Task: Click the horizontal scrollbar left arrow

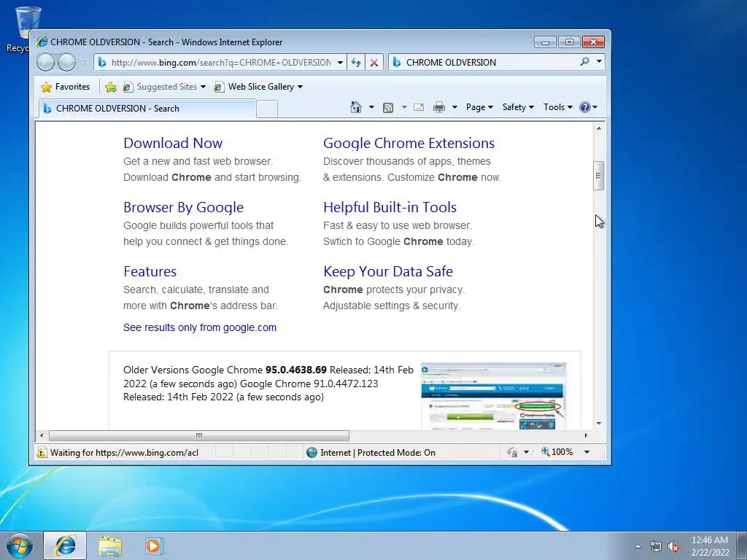Action: tap(42, 435)
